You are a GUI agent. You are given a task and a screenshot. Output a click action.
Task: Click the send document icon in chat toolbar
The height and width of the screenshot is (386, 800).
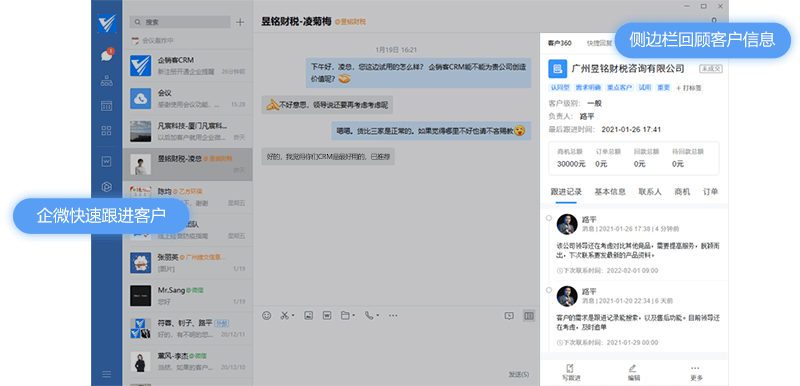[327, 316]
